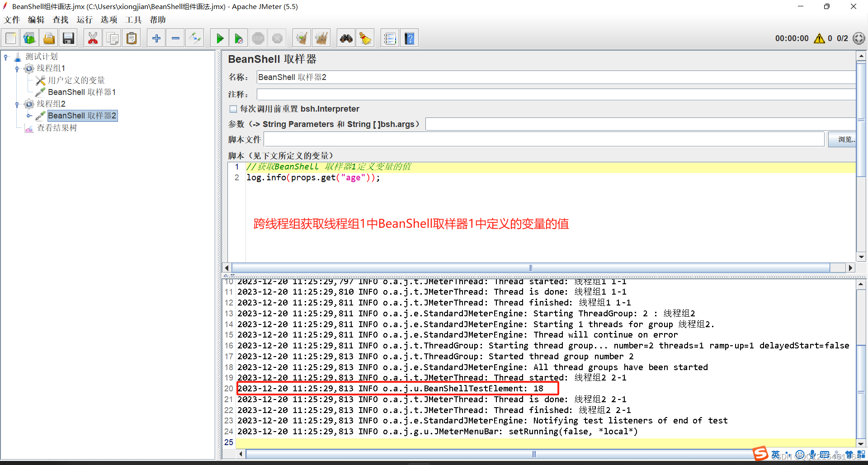This screenshot has height=465, width=868.
Task: Select 测试计划 root node
Action: (x=41, y=56)
